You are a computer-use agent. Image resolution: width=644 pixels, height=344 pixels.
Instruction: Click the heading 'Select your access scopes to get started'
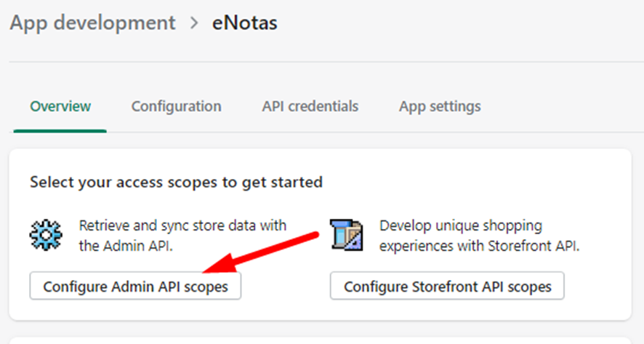pyautogui.click(x=176, y=182)
